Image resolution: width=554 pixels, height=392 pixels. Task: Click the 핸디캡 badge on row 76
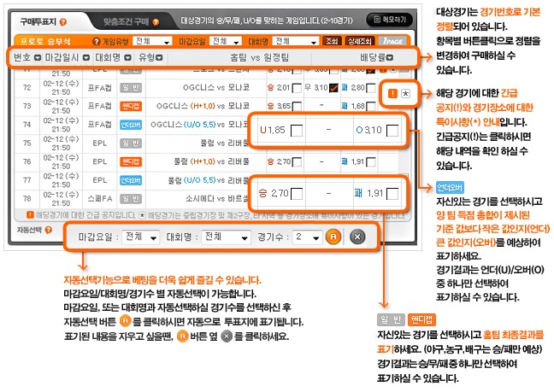tap(131, 161)
